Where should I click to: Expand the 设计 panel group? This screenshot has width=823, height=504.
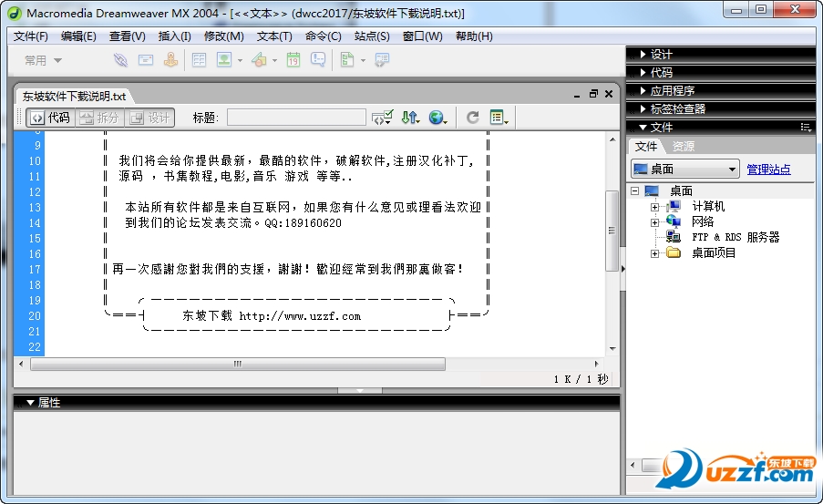(643, 54)
